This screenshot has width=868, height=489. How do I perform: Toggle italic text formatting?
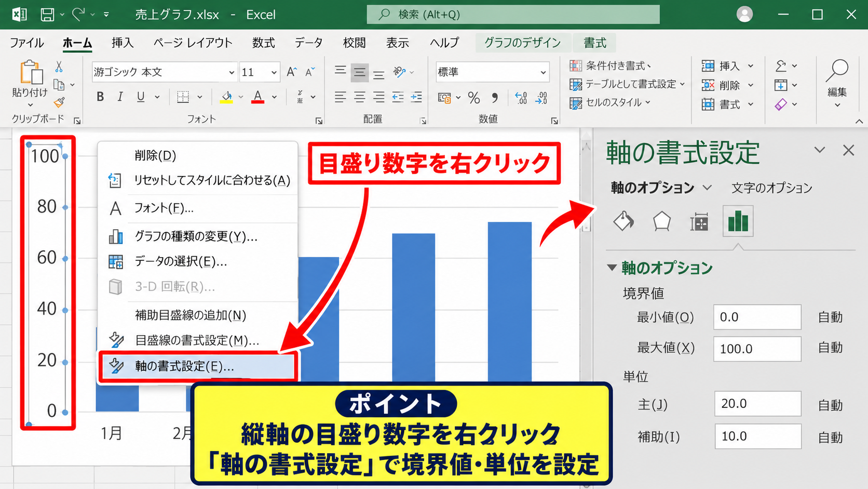point(120,97)
